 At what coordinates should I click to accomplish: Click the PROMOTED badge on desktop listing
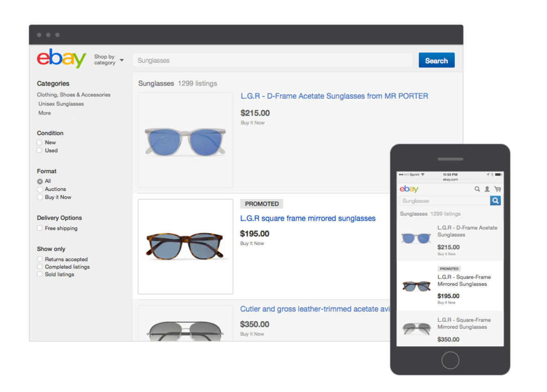[x=262, y=204]
